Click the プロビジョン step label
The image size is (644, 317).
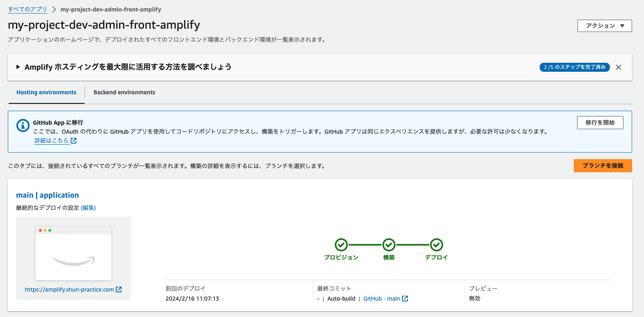pyautogui.click(x=341, y=258)
